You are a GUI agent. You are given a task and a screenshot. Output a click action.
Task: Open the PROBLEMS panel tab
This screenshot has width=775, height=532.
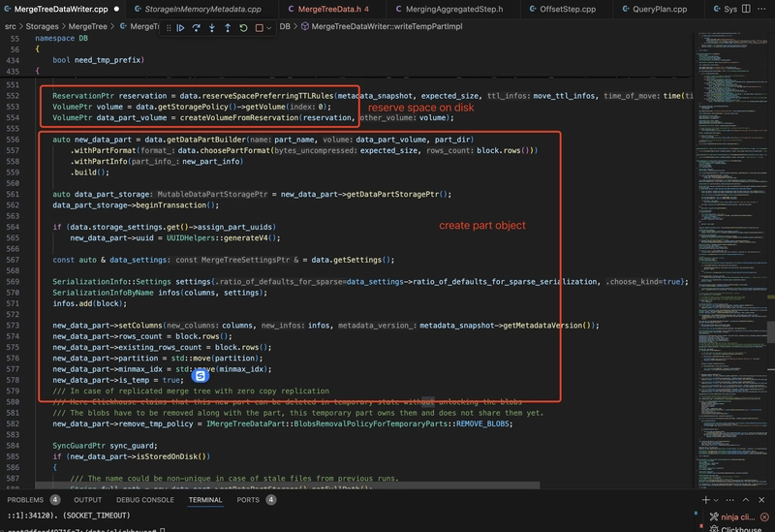click(33, 500)
